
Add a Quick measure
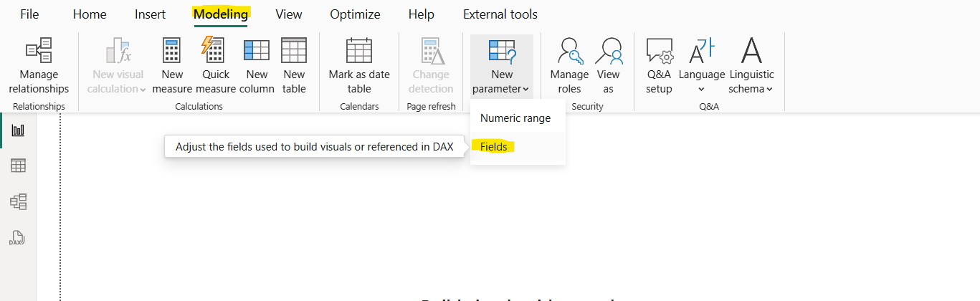(x=216, y=67)
